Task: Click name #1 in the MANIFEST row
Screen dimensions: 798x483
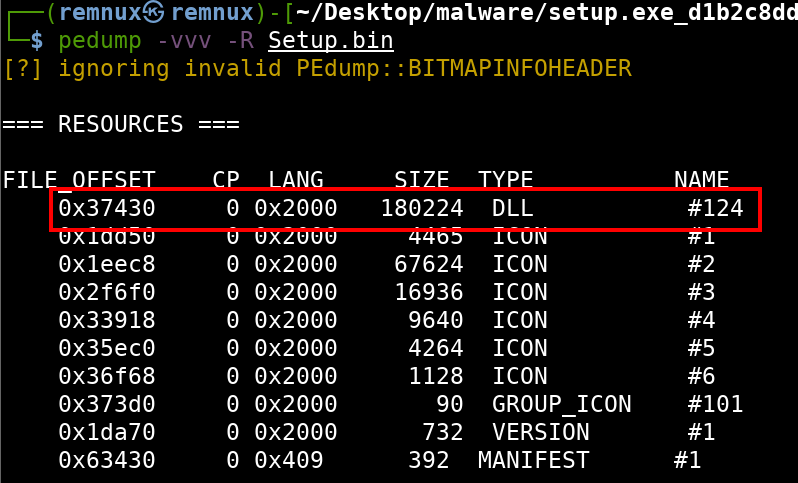Action: [x=688, y=460]
